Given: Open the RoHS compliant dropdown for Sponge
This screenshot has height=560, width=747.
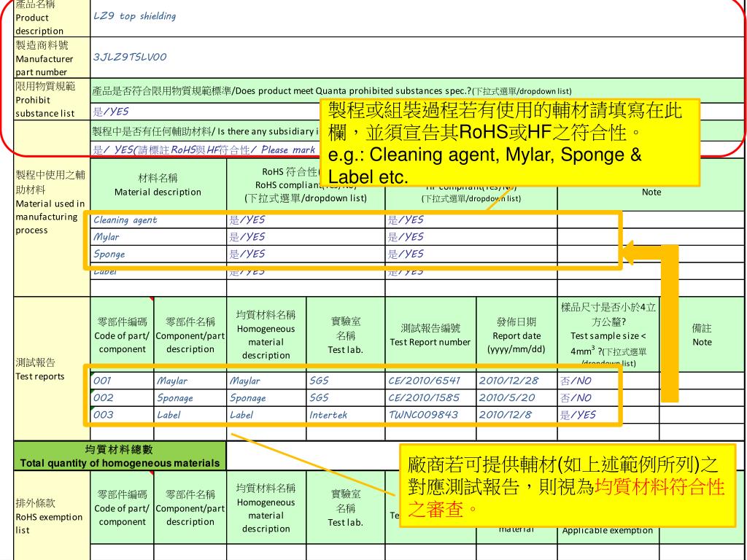Looking at the screenshot, I should coord(306,254).
